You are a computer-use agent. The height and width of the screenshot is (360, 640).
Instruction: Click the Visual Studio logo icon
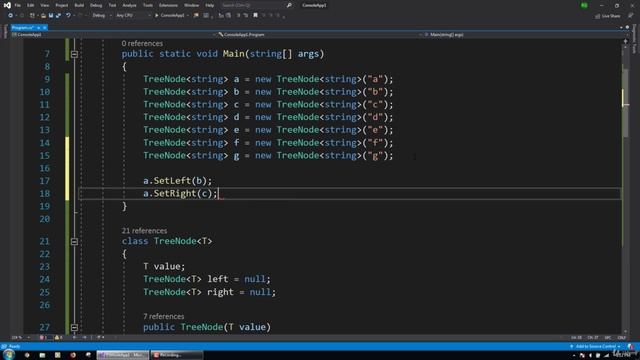7,5
